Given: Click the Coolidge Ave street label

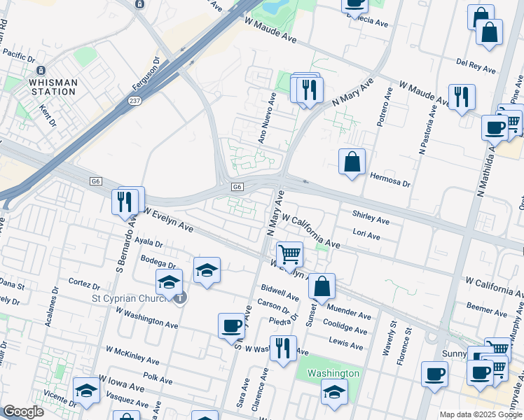Looking at the screenshot, I should pos(345,326).
